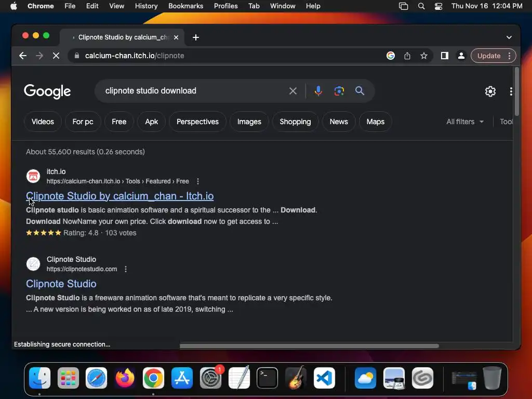Screen dimensions: 532x399
Task: Click the itch.io site favicon
Action: coord(33,176)
